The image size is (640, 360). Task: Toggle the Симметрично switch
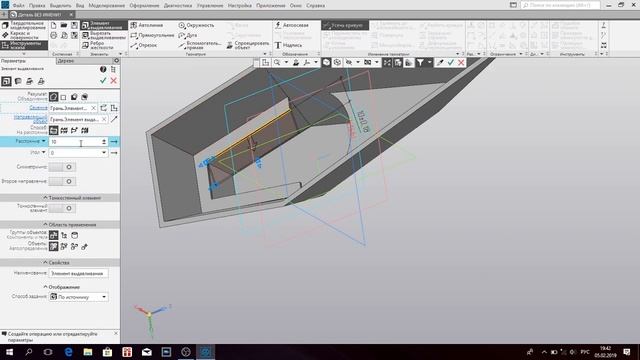tap(62, 167)
